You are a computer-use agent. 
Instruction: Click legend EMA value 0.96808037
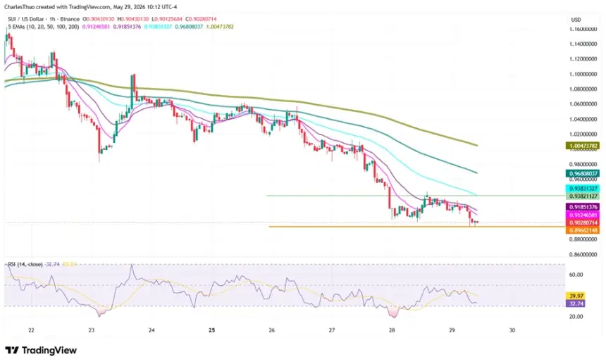pos(189,27)
